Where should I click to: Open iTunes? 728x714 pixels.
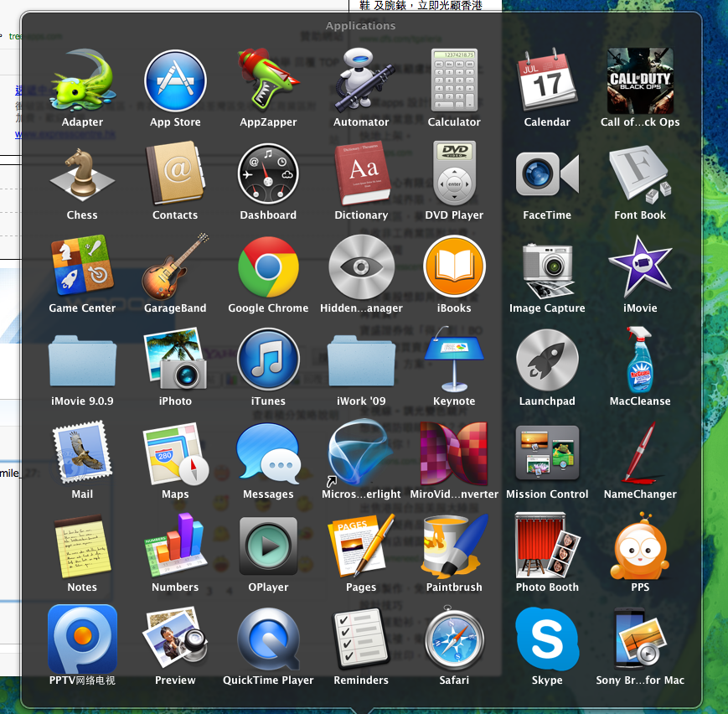click(x=268, y=359)
